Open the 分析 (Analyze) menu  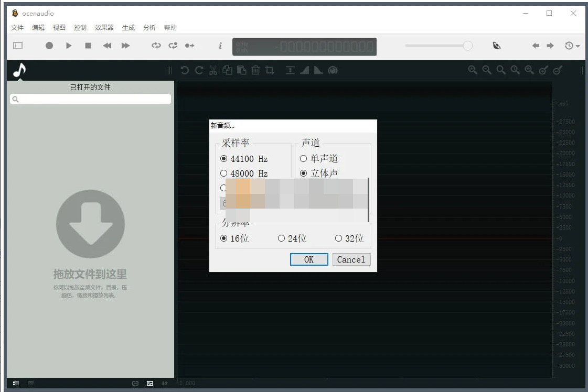point(149,27)
